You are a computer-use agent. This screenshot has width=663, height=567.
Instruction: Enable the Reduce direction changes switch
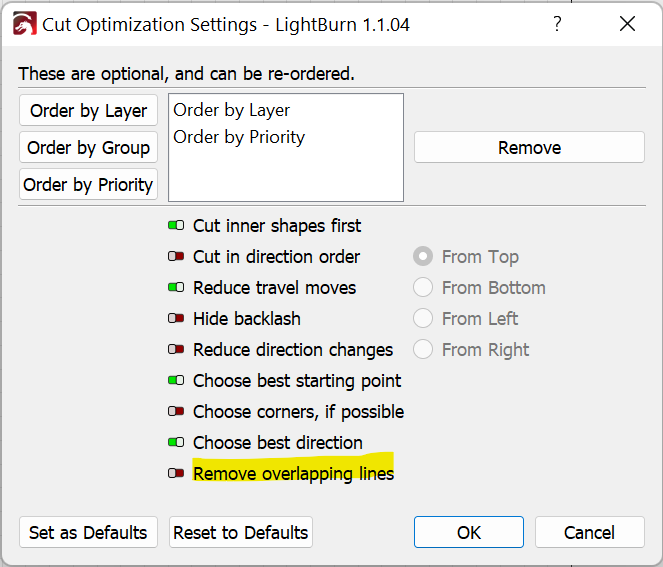click(x=176, y=349)
